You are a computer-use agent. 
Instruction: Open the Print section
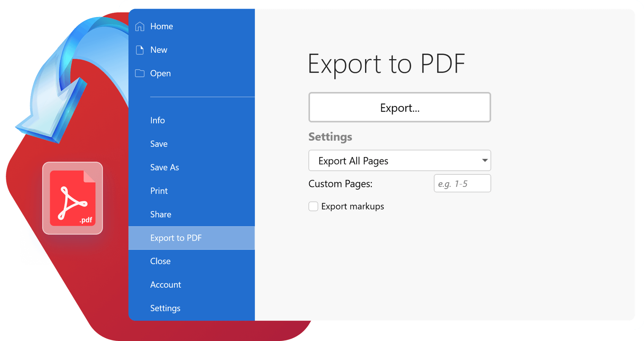(159, 191)
